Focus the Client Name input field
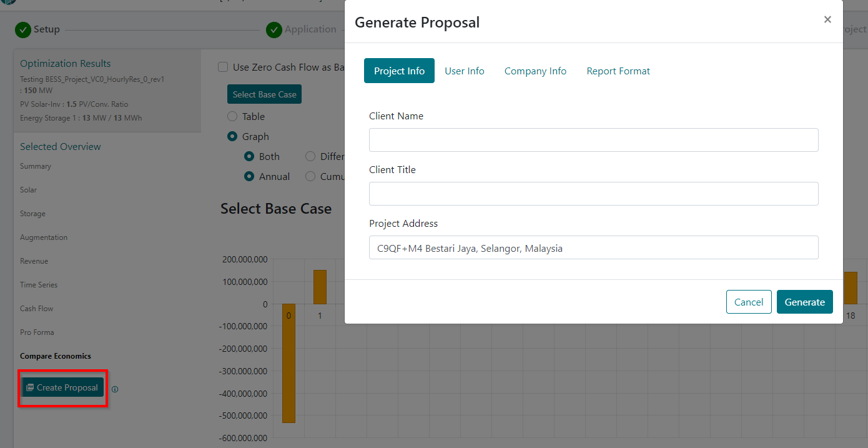The image size is (868, 448). [594, 140]
